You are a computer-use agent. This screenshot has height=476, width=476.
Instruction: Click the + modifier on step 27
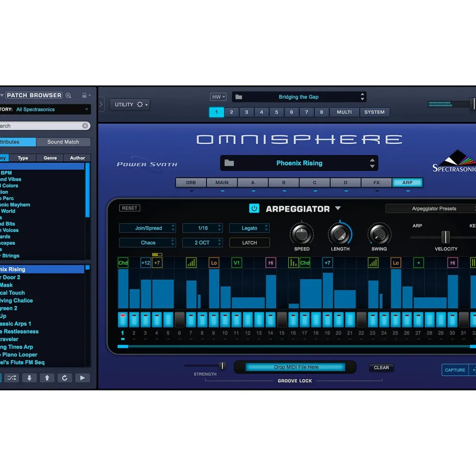click(x=418, y=263)
